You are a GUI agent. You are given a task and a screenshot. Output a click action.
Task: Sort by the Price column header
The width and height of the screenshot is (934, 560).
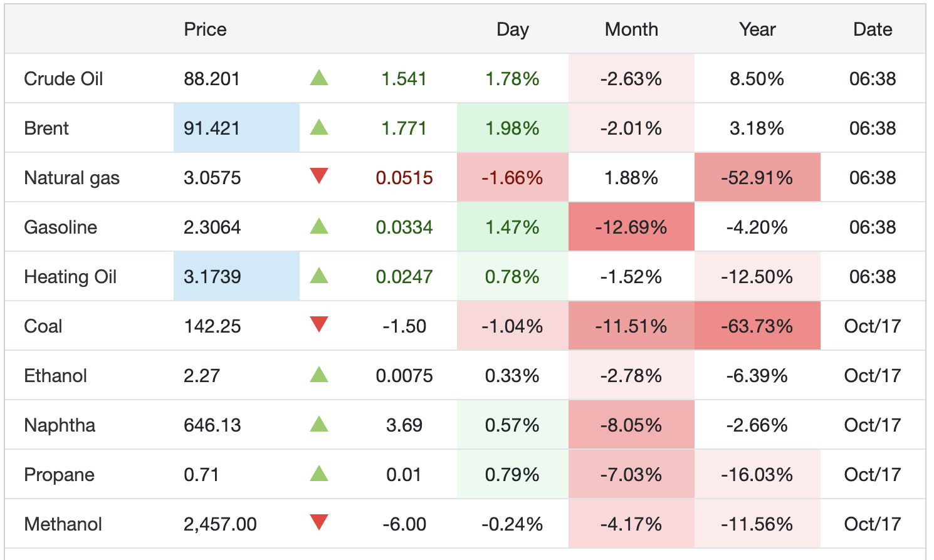pos(205,29)
